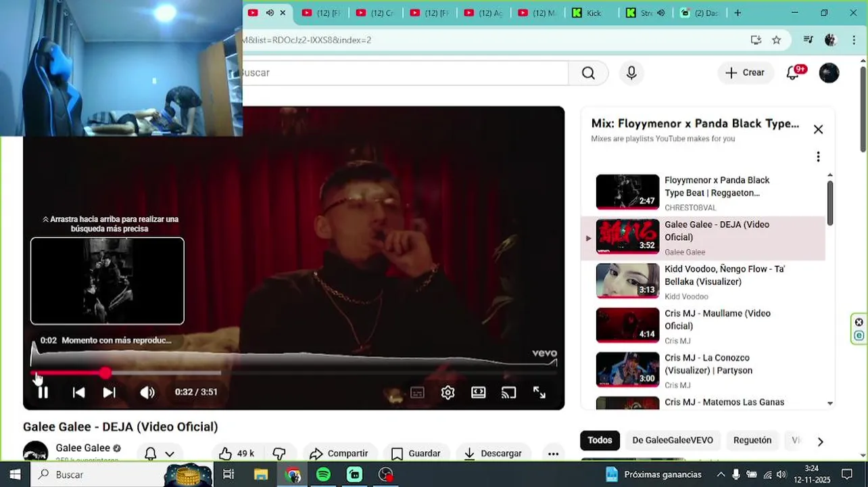Dislike the video with thumbs down
The image size is (868, 487).
click(279, 453)
